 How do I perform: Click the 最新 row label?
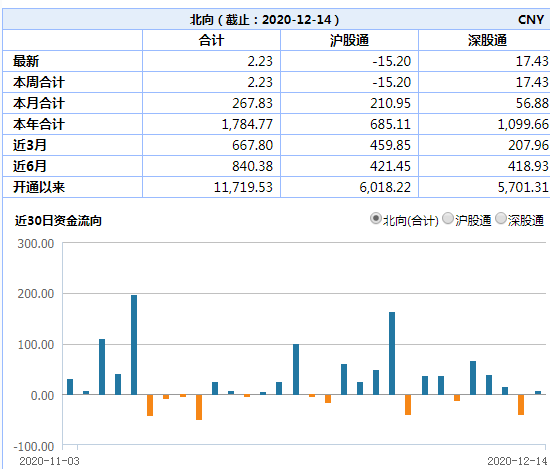click(26, 61)
